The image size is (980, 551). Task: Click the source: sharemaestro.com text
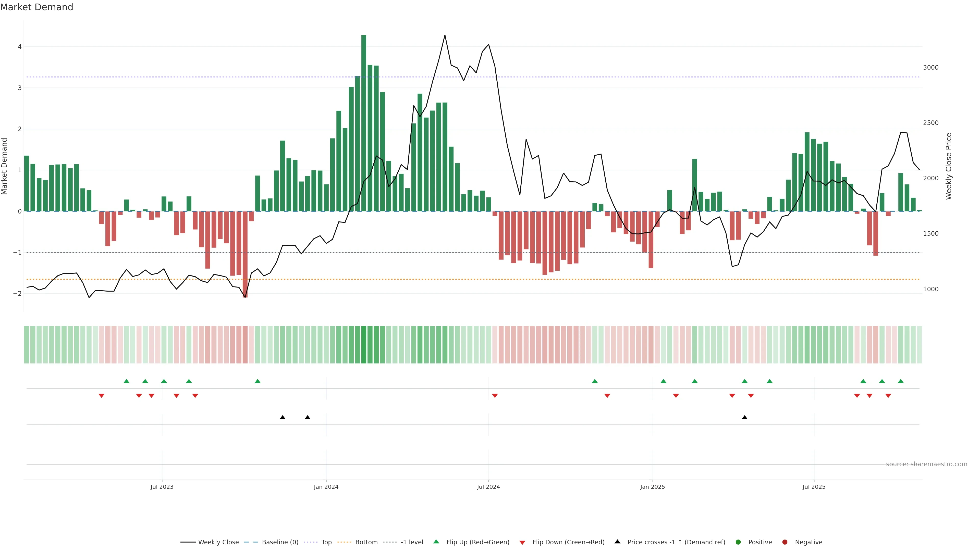(x=926, y=464)
